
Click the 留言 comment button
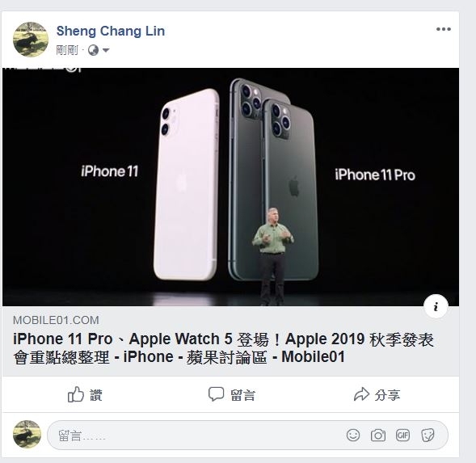tap(232, 394)
